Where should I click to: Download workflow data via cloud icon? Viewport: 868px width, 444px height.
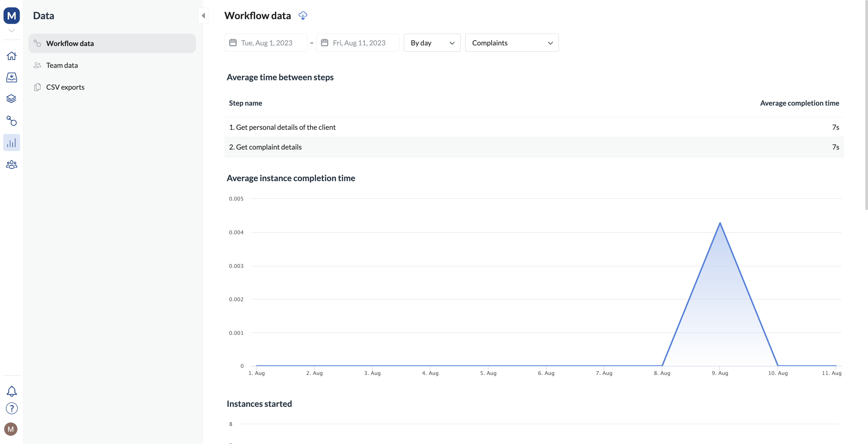[x=303, y=16]
